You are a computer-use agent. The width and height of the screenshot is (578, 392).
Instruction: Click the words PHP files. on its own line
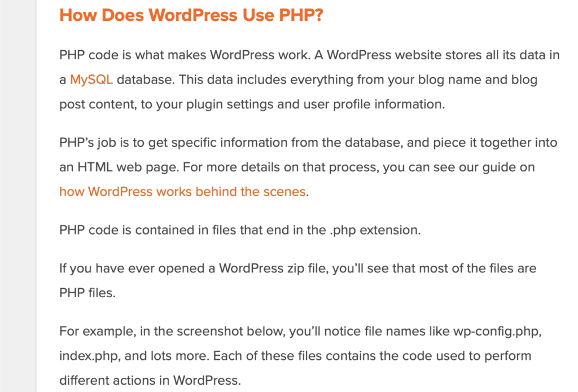[x=87, y=293]
